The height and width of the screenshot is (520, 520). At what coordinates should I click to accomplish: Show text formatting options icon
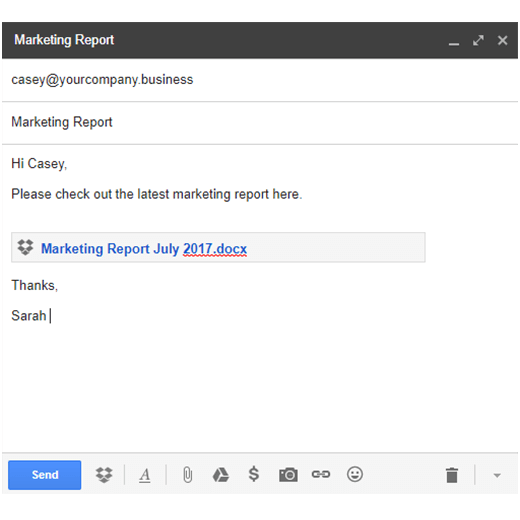(145, 475)
